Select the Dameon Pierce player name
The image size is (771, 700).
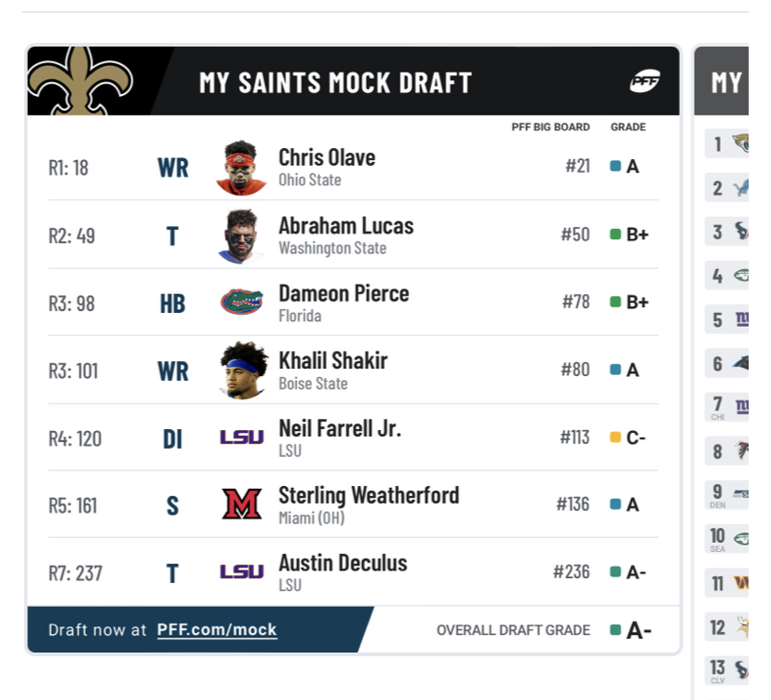[x=344, y=293]
